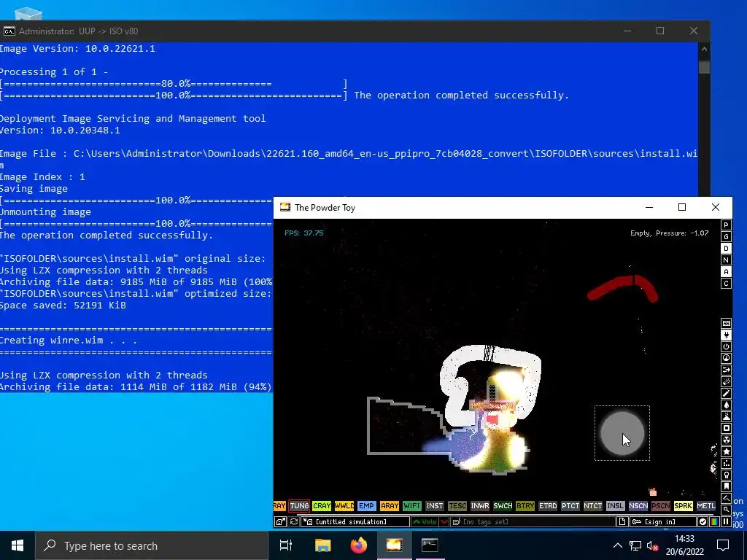Click the [sign in] button
This screenshot has width=747, height=560.
[x=662, y=522]
